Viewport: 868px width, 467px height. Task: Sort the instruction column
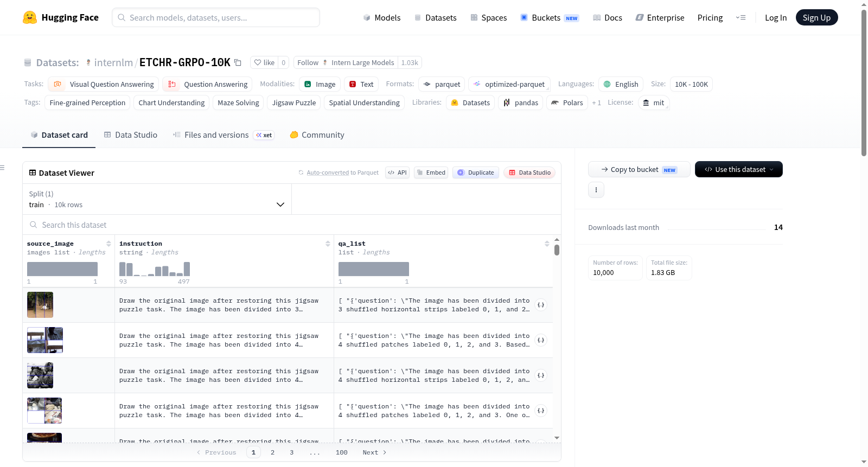[x=328, y=244]
